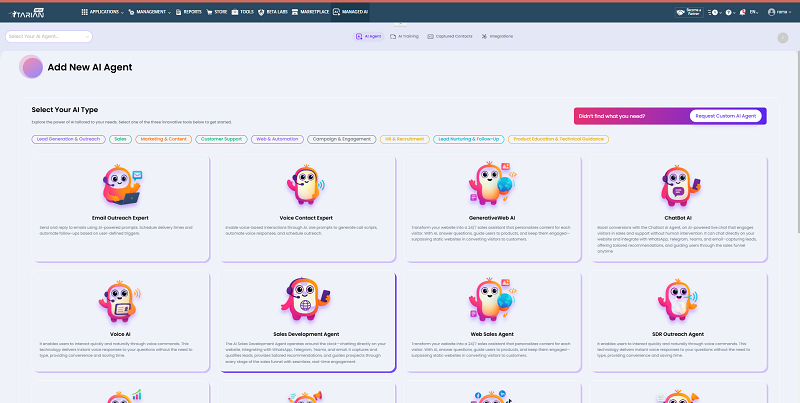Select the Sales Development Agent mascot icon
Screen dimensions: 800x403
coord(305,299)
